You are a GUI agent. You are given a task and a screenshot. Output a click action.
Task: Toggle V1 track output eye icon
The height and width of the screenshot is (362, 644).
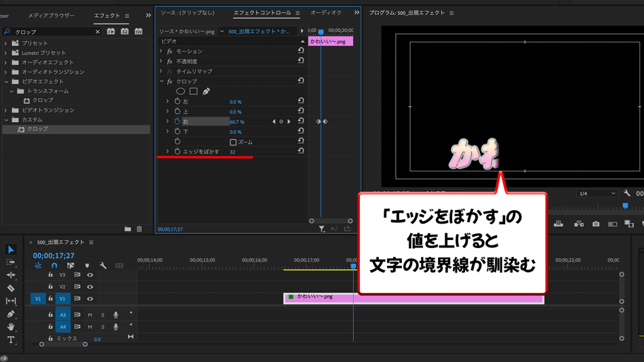click(89, 299)
